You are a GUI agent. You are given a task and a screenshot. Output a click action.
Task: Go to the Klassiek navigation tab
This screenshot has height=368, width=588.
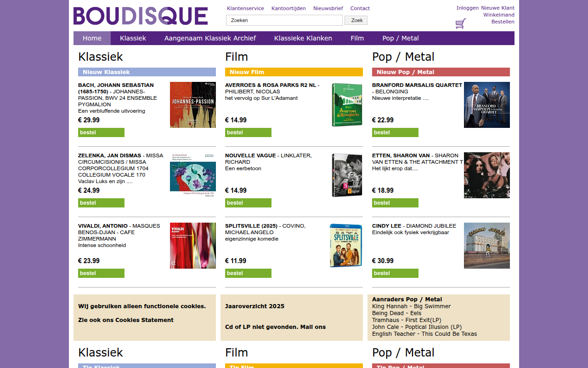[x=133, y=38]
